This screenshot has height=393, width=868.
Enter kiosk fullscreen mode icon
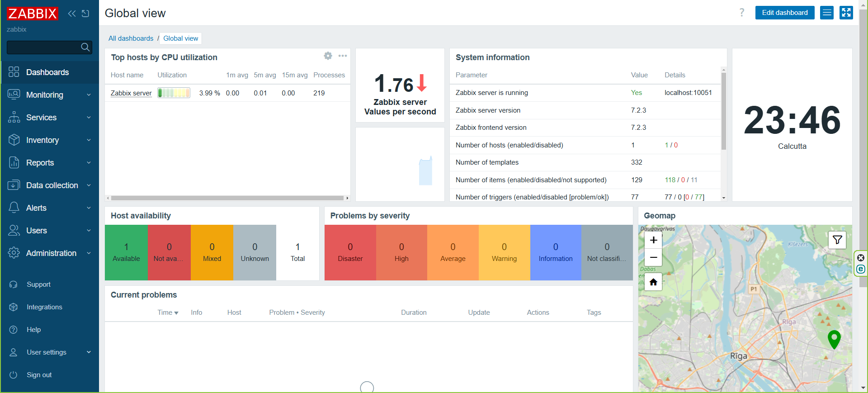click(846, 13)
